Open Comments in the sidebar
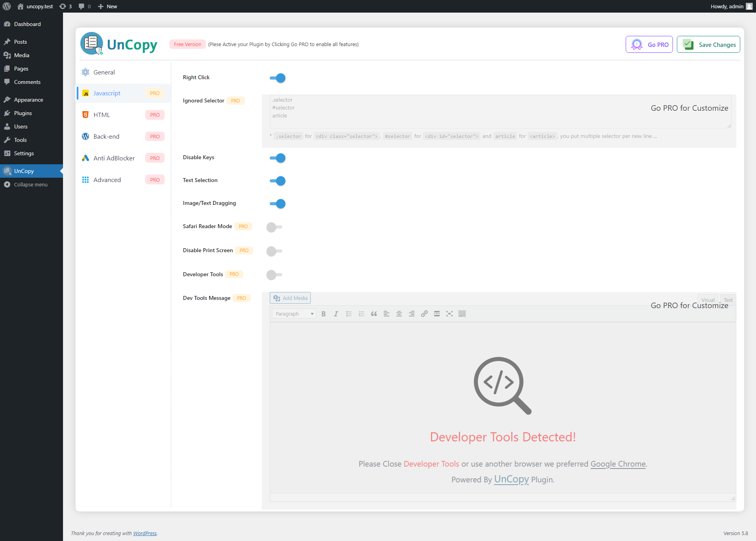The height and width of the screenshot is (541, 756). [31, 82]
